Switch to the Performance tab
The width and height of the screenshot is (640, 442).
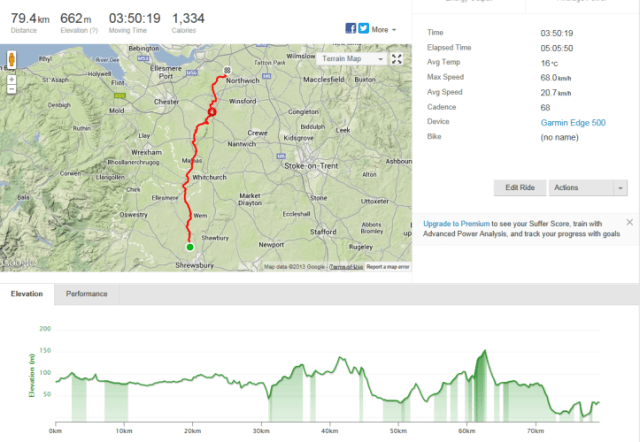(x=87, y=294)
